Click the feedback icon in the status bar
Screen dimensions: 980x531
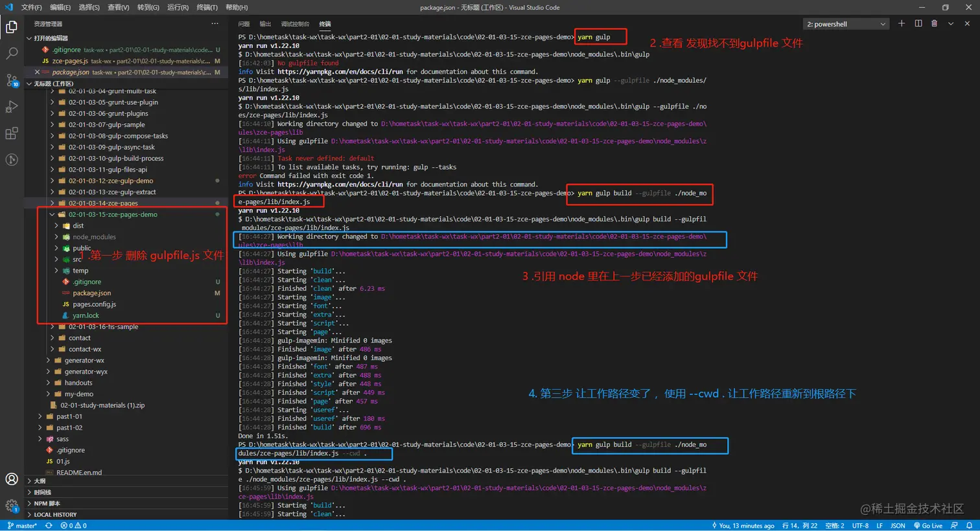pyautogui.click(x=954, y=526)
